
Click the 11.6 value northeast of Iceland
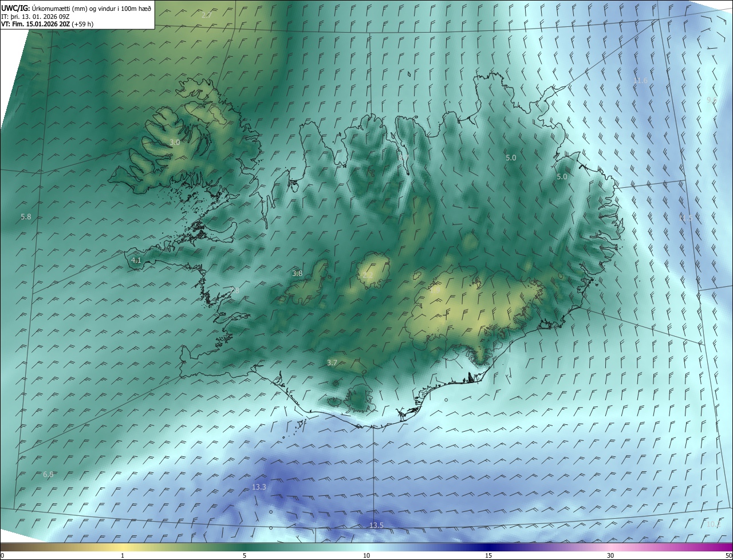point(641,81)
